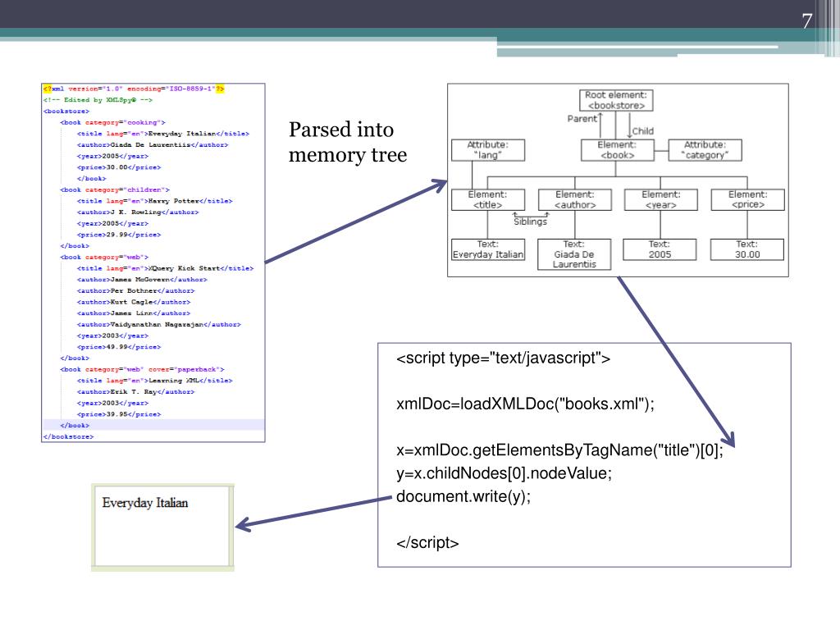Image resolution: width=840 pixels, height=630 pixels.
Task: Click the slide number 7
Action: coord(807,21)
